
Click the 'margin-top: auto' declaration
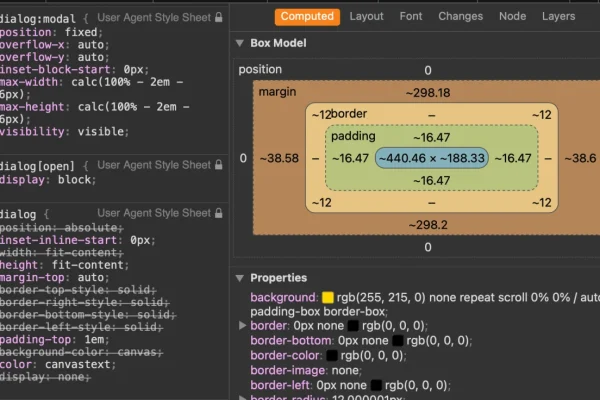coord(55,278)
